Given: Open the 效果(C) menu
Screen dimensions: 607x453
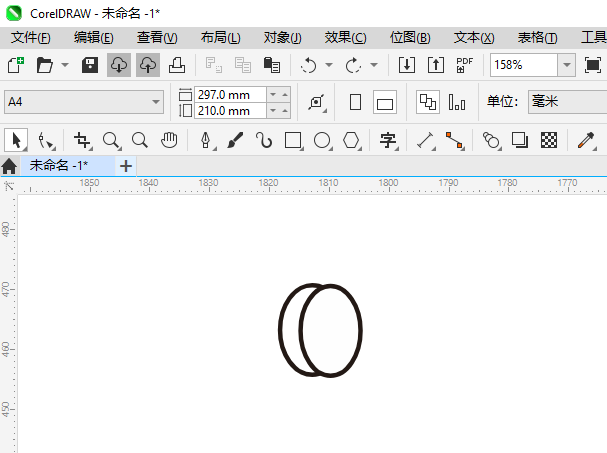Looking at the screenshot, I should 345,38.
